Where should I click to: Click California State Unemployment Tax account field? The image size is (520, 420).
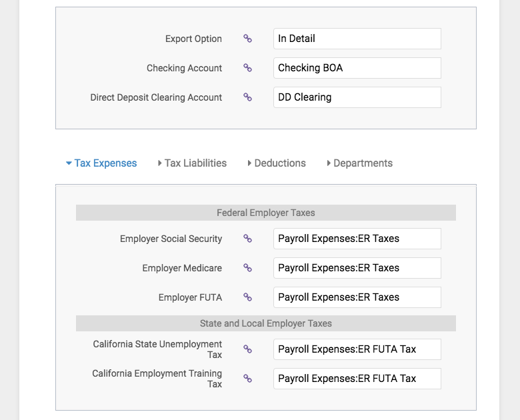[x=357, y=349]
